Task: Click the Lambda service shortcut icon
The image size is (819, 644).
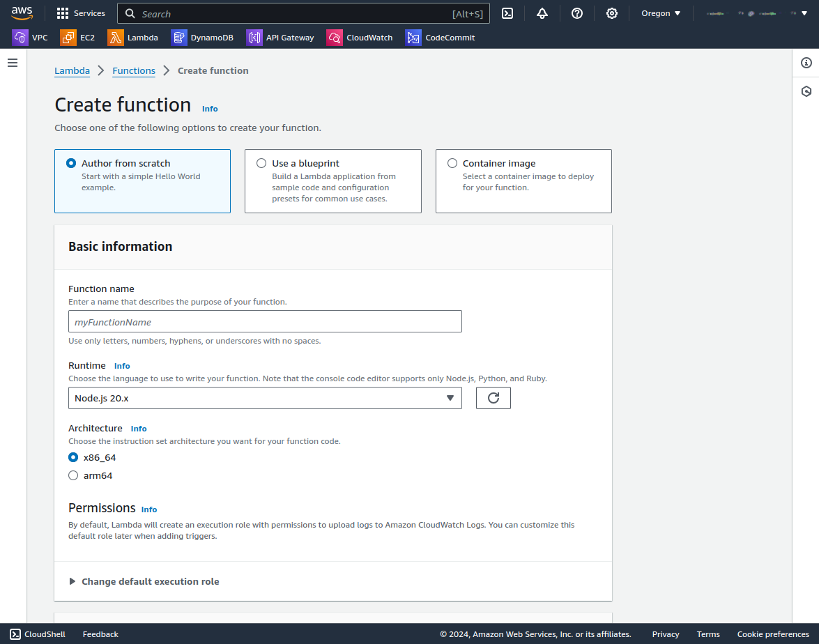Action: click(116, 38)
